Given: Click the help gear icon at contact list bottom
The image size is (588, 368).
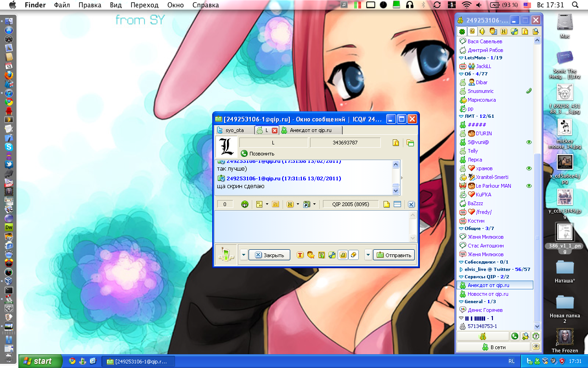Looking at the screenshot, I should [x=535, y=336].
